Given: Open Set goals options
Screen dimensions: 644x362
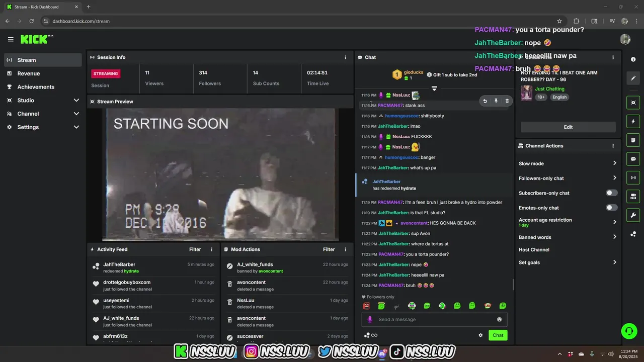Looking at the screenshot, I should [x=568, y=262].
